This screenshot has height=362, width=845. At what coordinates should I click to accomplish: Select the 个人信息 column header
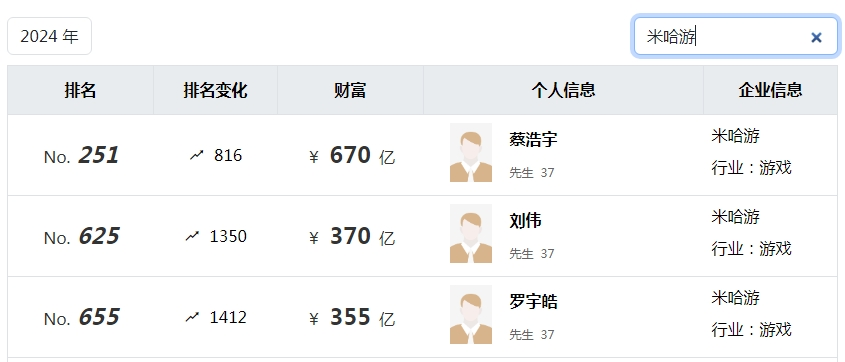(563, 90)
